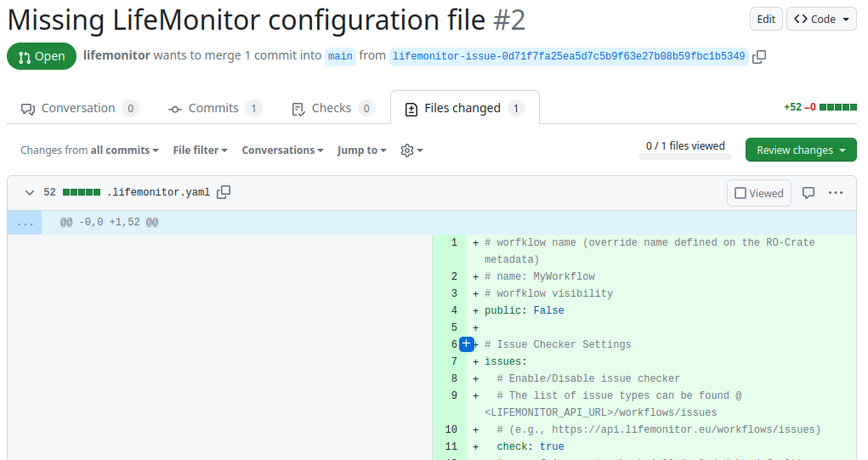Click the '# name: MyWorkflow' line

pyautogui.click(x=540, y=276)
